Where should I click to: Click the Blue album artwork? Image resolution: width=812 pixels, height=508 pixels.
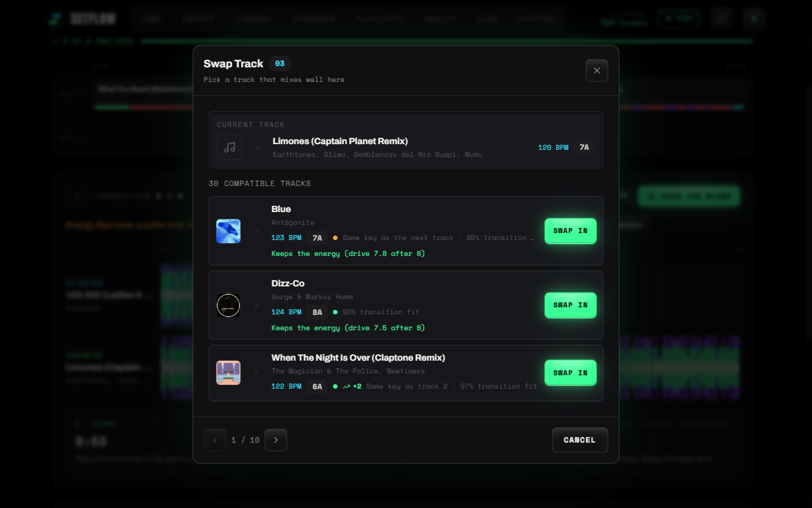(x=228, y=231)
